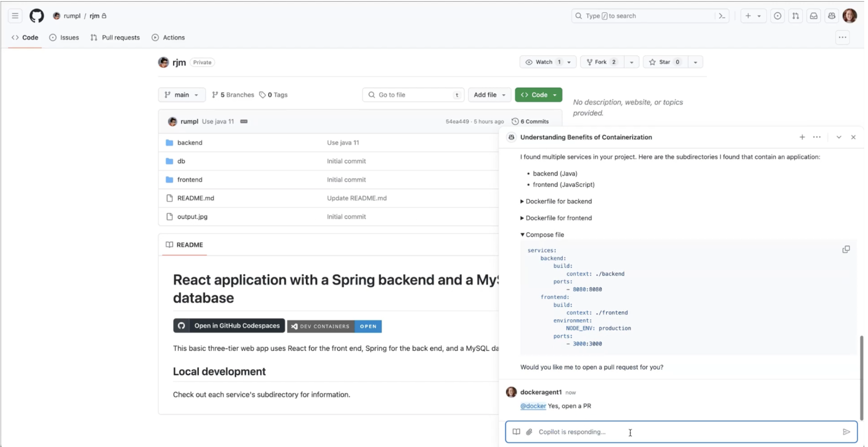Image resolution: width=868 pixels, height=447 pixels.
Task: Open the 5 Branches link
Action: pos(233,95)
